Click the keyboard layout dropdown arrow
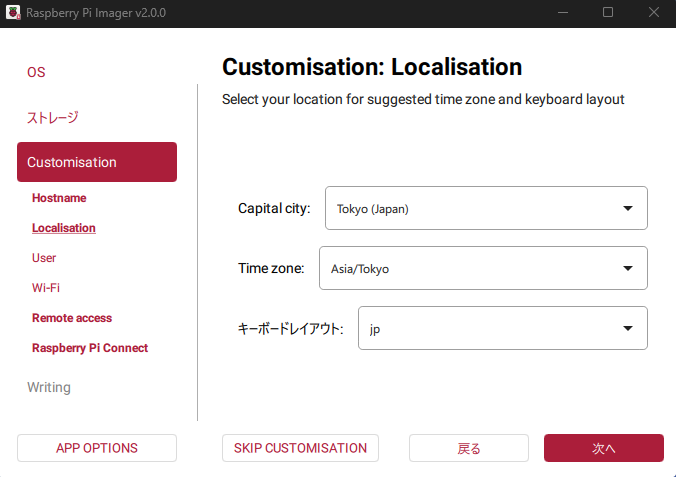Viewport: 676px width, 477px height. coord(628,328)
